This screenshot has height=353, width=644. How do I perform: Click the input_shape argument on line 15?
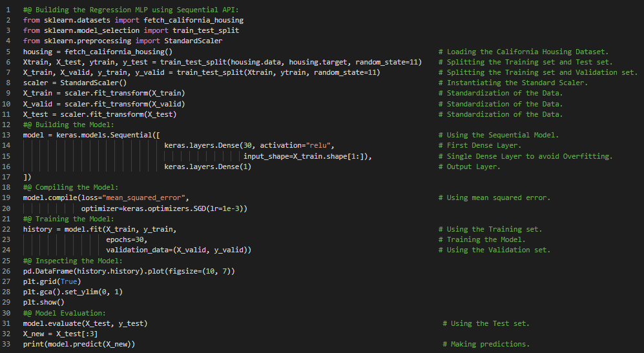click(268, 156)
